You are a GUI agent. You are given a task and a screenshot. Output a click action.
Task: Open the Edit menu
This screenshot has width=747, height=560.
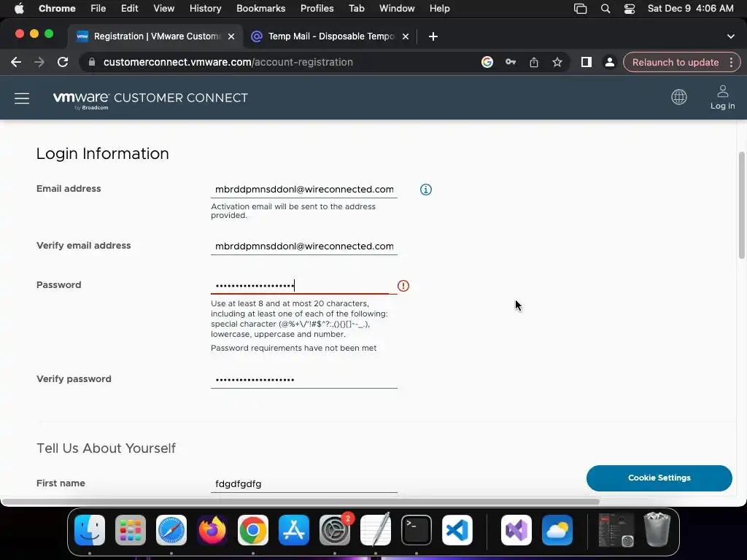(x=129, y=9)
